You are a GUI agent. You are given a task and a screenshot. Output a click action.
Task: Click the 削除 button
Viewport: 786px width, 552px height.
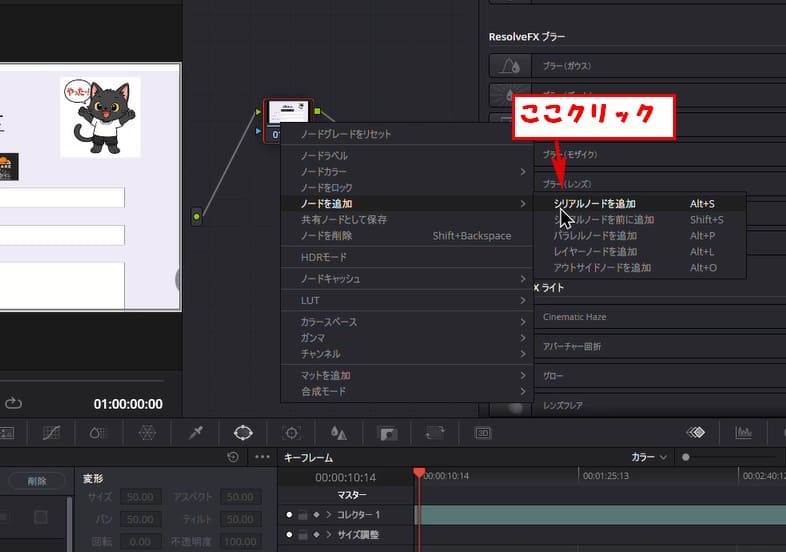click(x=37, y=481)
